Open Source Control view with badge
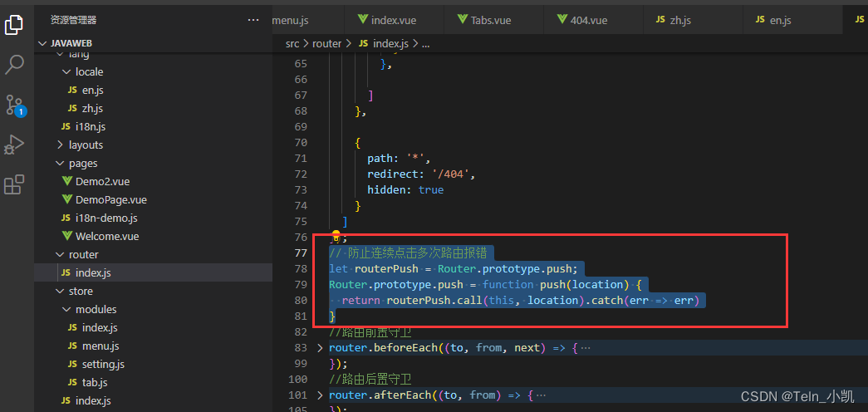This screenshot has height=412, width=868. [x=14, y=105]
